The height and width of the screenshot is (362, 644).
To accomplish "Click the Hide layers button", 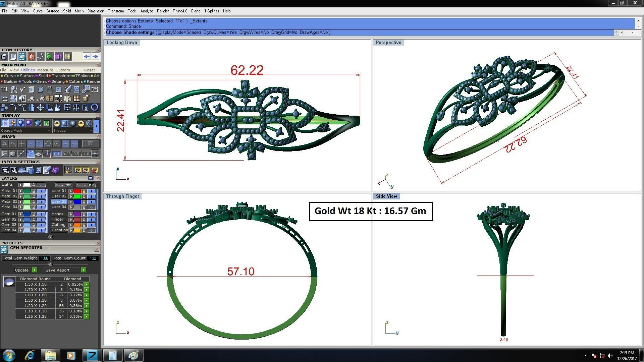I will click(x=64, y=185).
